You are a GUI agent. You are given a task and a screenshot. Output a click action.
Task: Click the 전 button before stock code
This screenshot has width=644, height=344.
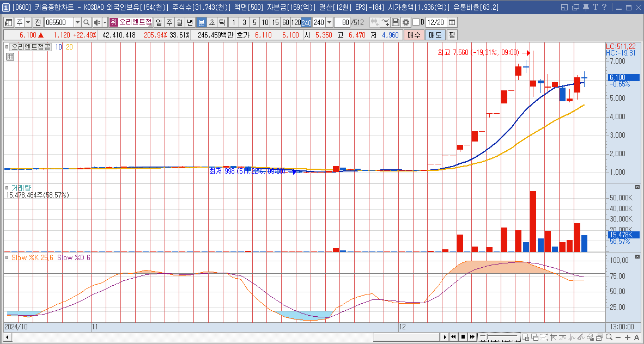[38, 22]
